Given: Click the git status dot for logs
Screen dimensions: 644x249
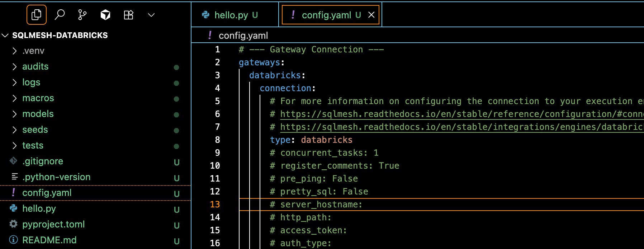Looking at the screenshot, I should (176, 83).
